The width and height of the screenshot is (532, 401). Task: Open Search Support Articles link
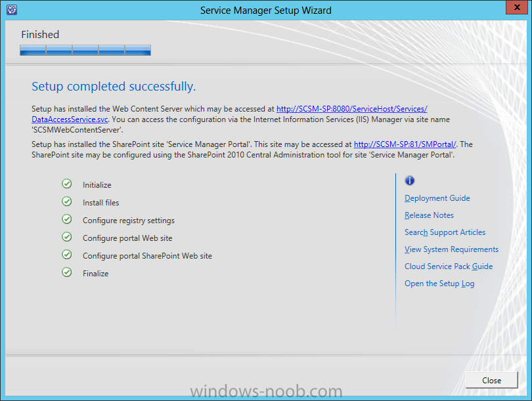pyautogui.click(x=445, y=232)
